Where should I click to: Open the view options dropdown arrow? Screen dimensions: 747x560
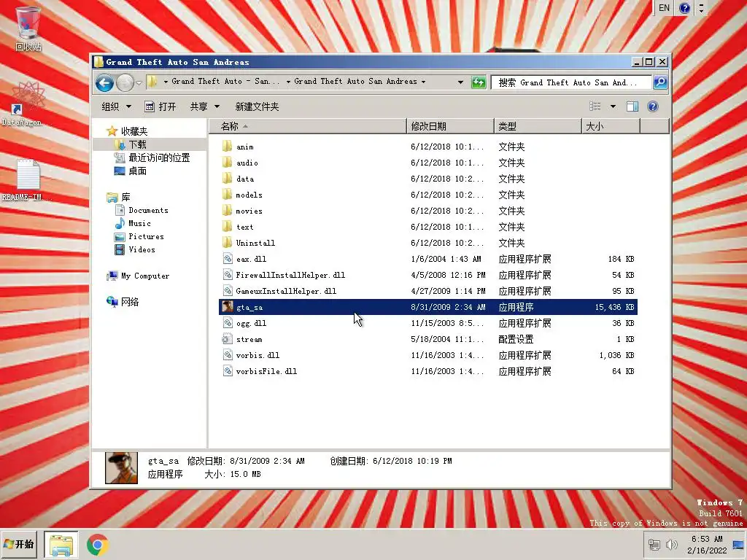613,106
